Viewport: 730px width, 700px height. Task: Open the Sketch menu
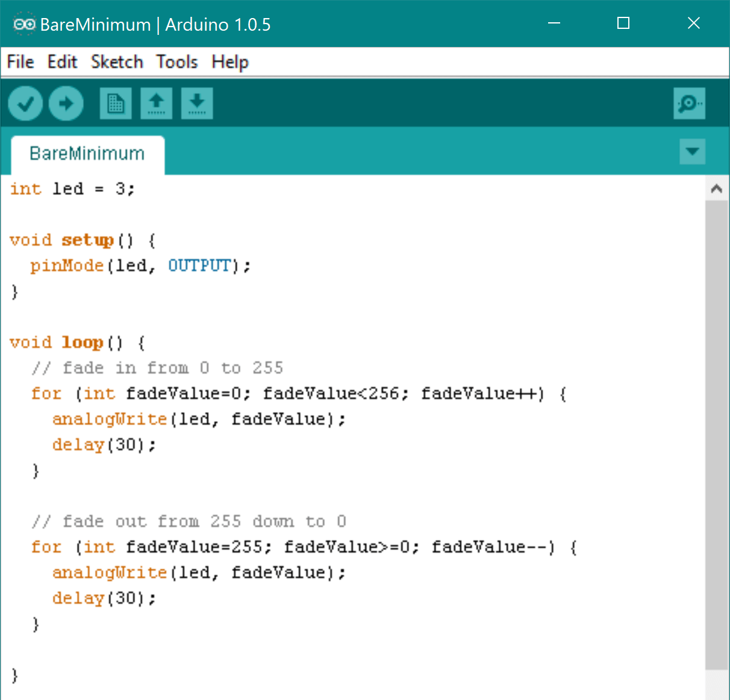coord(117,62)
